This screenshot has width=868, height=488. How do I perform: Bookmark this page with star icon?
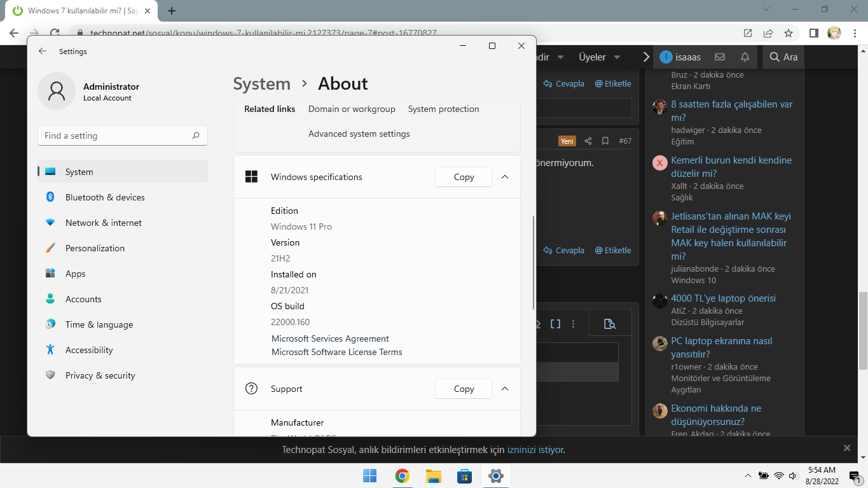[789, 33]
